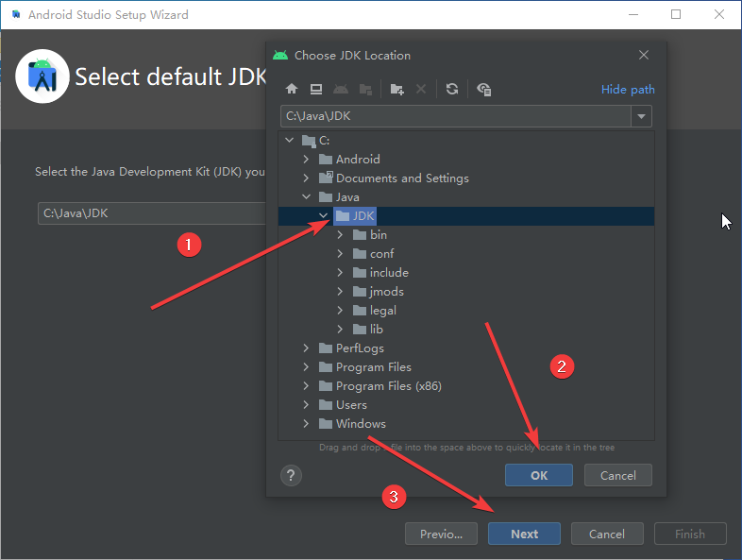Expand the conf folder
This screenshot has width=742, height=560.
click(x=340, y=254)
